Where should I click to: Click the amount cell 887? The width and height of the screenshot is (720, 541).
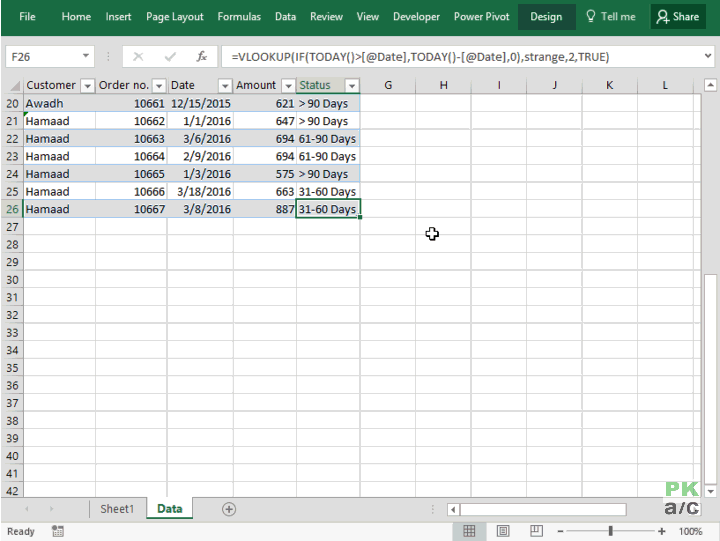point(265,209)
